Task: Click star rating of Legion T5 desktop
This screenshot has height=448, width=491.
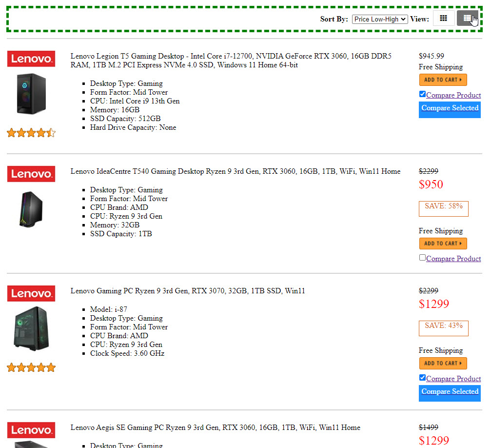Action: click(x=31, y=133)
